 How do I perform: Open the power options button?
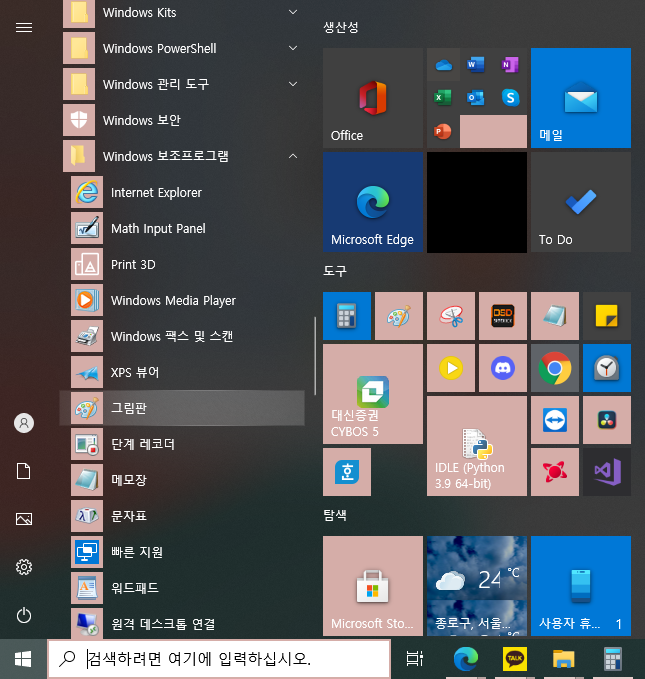[x=24, y=615]
